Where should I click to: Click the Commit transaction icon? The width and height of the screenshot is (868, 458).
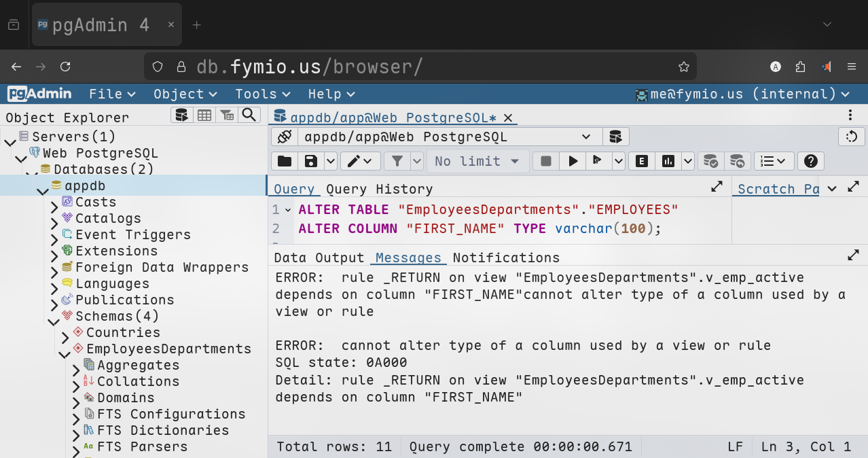click(x=710, y=161)
